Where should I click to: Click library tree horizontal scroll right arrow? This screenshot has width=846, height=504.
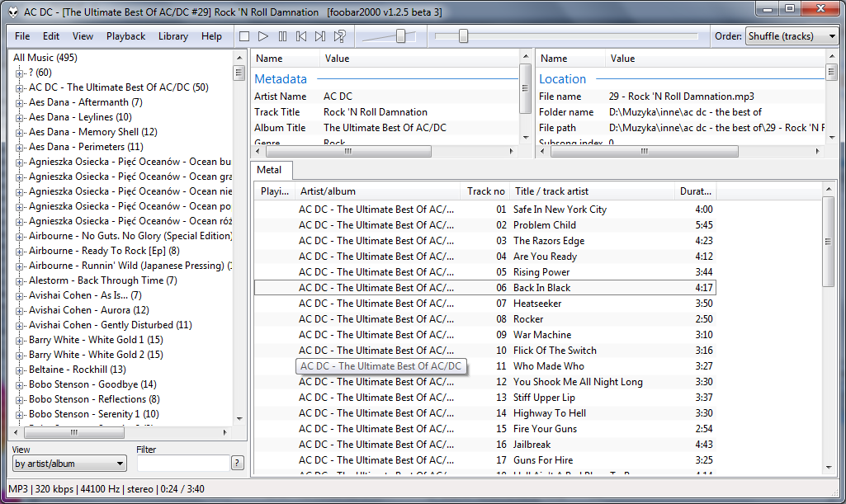pyautogui.click(x=225, y=432)
